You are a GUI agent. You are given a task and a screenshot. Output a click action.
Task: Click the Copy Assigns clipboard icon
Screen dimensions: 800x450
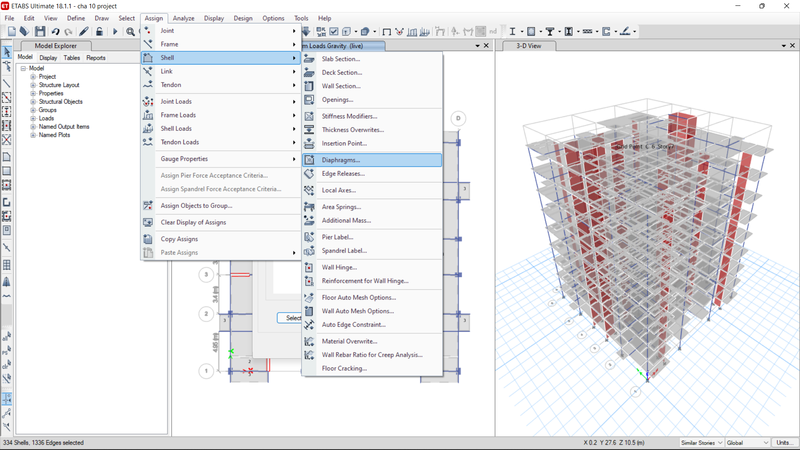[148, 239]
